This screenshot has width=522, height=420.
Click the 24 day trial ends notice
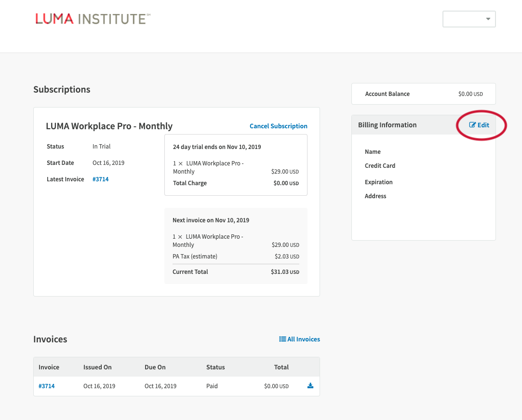click(x=217, y=147)
